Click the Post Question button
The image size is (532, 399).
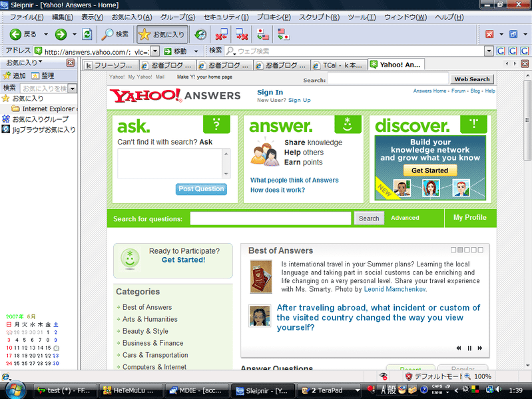pyautogui.click(x=201, y=189)
